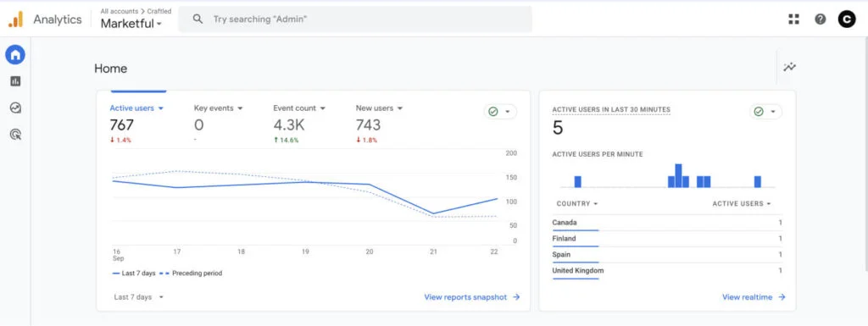Click the Home page title
The height and width of the screenshot is (326, 868).
(111, 69)
